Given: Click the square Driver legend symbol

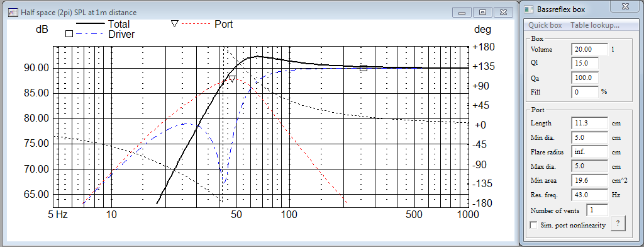Looking at the screenshot, I should point(69,34).
